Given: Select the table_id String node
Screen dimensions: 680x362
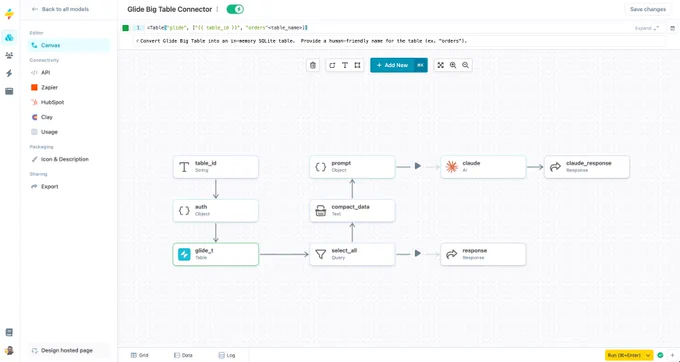Looking at the screenshot, I should (216, 166).
